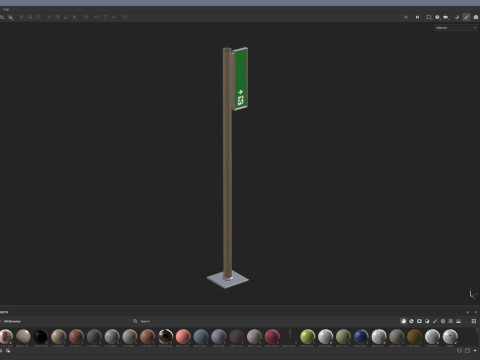Click the import resources icon at panel bottom
The image size is (480, 360).
coord(475,351)
